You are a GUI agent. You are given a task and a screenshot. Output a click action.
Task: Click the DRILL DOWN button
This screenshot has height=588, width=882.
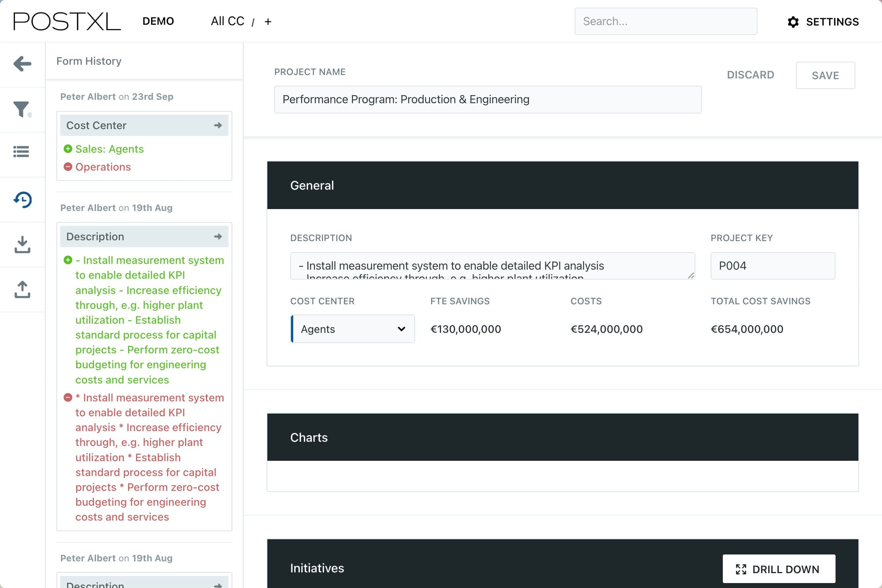coord(778,569)
